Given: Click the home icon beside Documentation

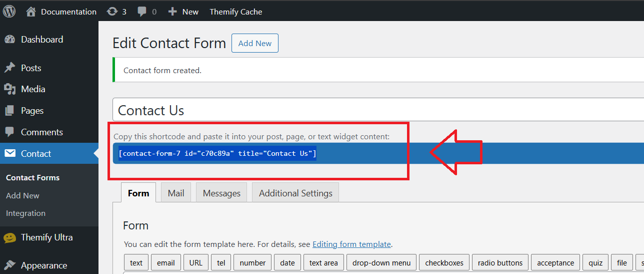Looking at the screenshot, I should (x=31, y=12).
